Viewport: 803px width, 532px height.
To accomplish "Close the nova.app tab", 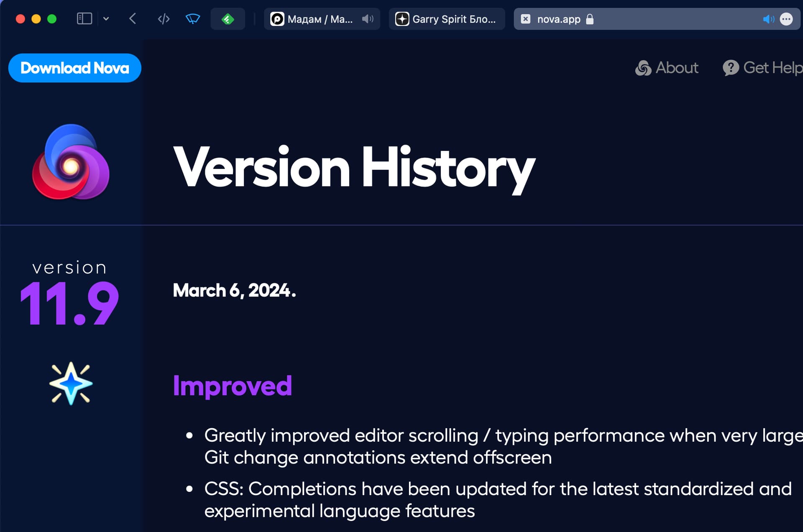I will (x=526, y=19).
